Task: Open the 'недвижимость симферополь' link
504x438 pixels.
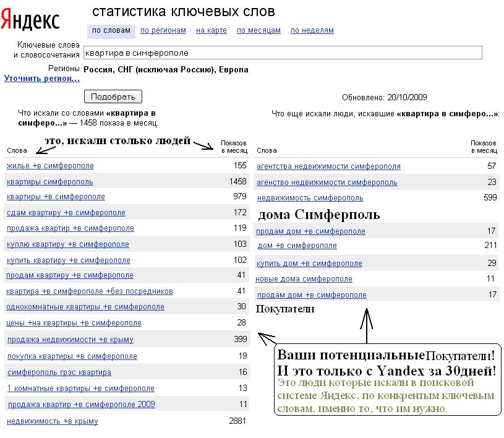Action: point(310,198)
